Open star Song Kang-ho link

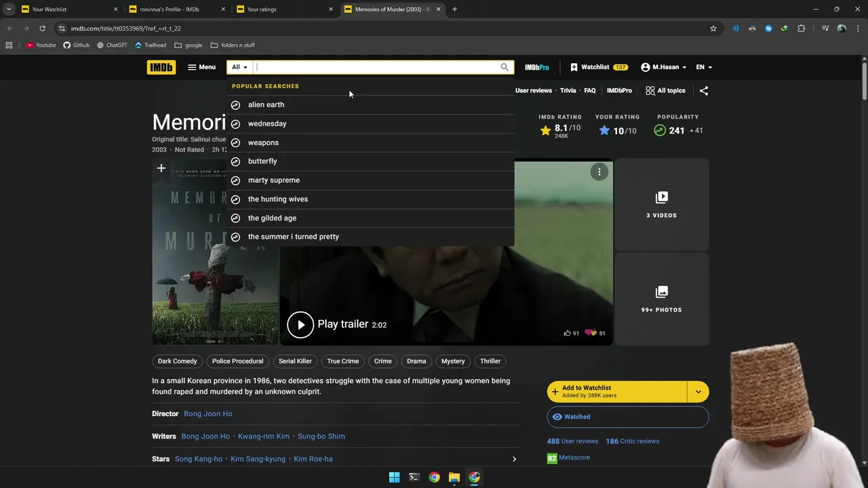click(199, 459)
